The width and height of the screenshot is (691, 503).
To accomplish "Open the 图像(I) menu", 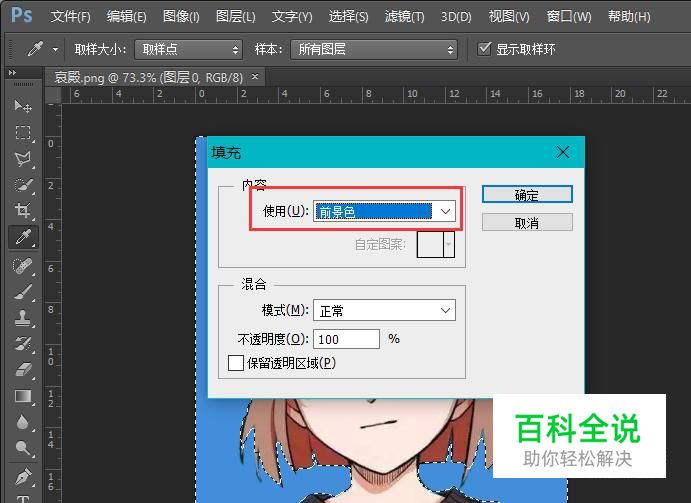I will pyautogui.click(x=181, y=16).
